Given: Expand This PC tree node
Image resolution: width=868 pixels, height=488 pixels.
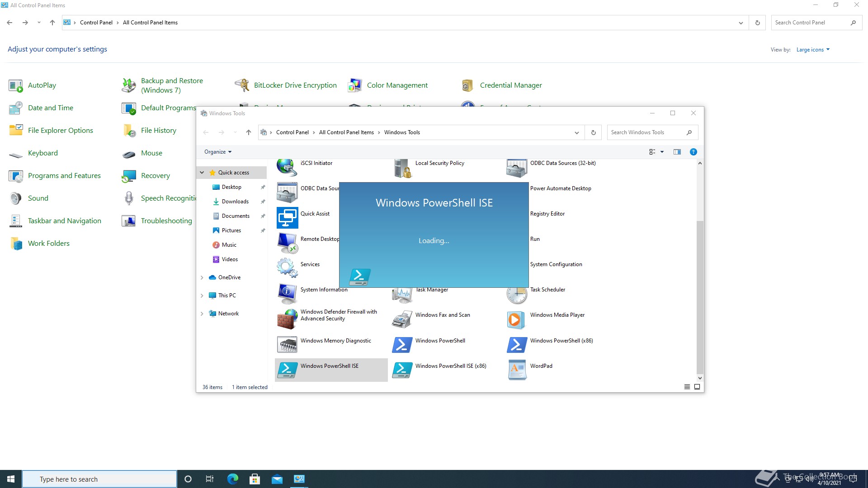Looking at the screenshot, I should (202, 296).
